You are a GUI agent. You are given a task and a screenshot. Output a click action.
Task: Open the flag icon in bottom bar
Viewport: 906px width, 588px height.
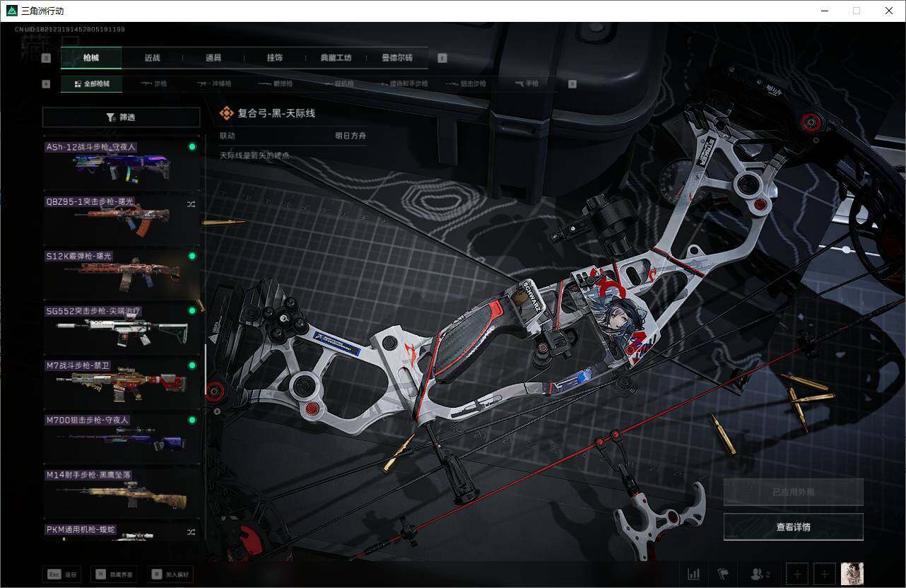point(723,574)
